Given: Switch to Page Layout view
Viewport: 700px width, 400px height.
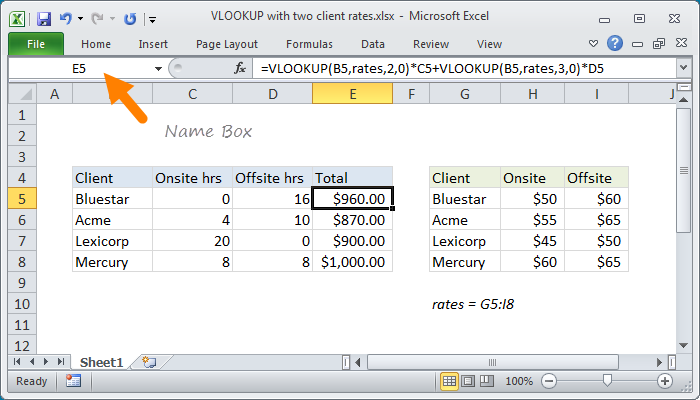Looking at the screenshot, I should coord(470,381).
